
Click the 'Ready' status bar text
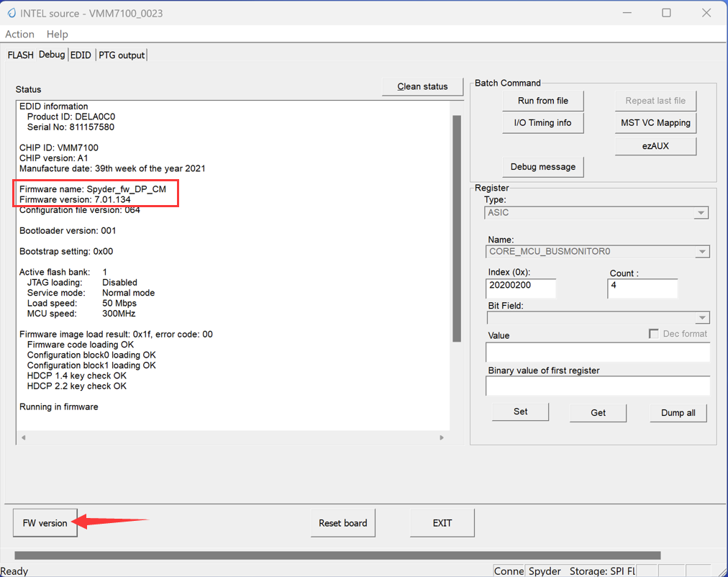click(x=14, y=571)
